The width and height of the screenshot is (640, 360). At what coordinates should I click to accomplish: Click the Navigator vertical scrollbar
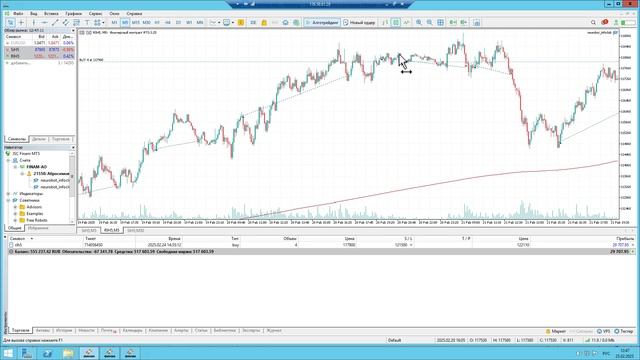[72, 176]
